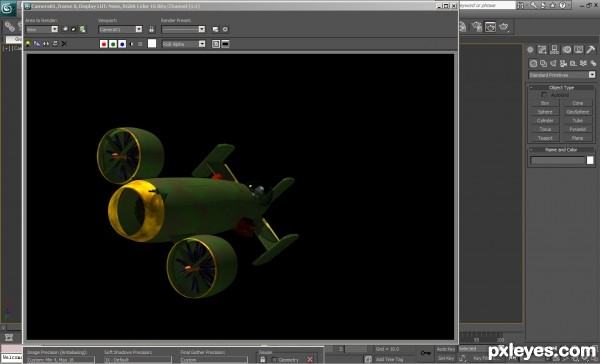This screenshot has width=600, height=364.
Task: Open the Utilities hammer tab
Action: 591,49
